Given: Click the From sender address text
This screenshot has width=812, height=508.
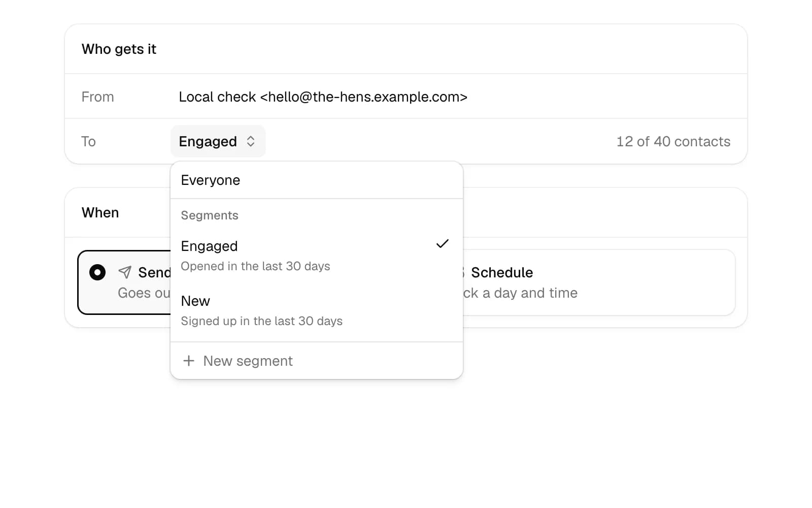Looking at the screenshot, I should 323,97.
